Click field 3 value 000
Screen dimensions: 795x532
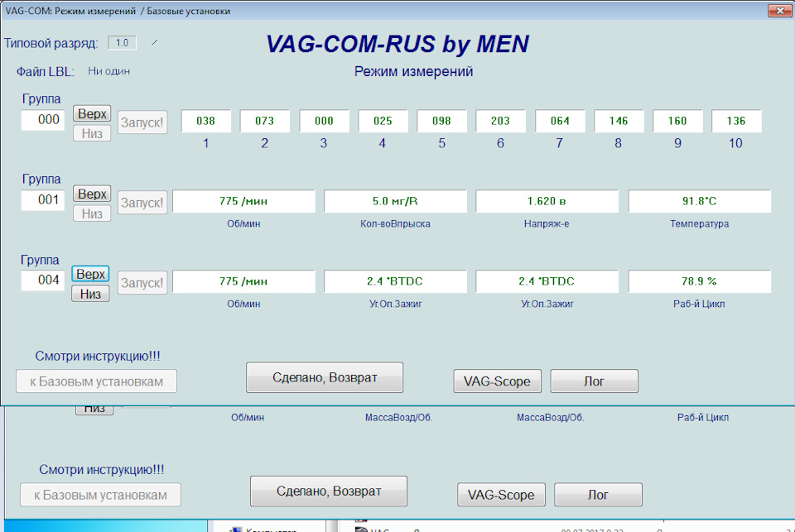(x=324, y=121)
